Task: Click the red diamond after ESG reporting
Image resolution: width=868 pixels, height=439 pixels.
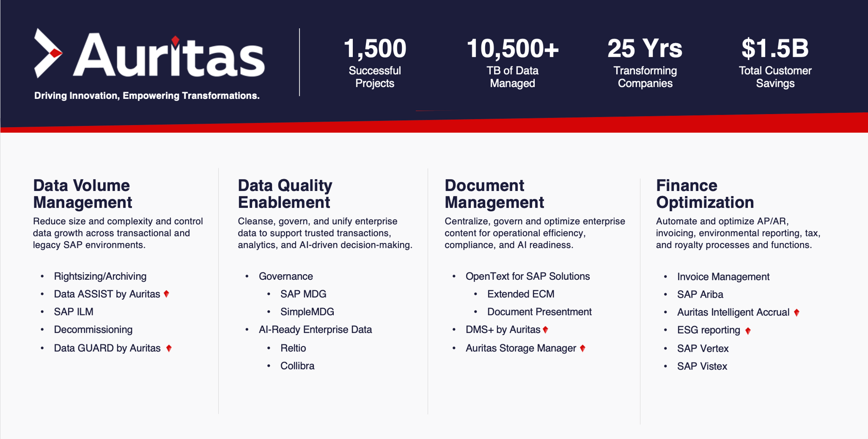Action: click(748, 331)
